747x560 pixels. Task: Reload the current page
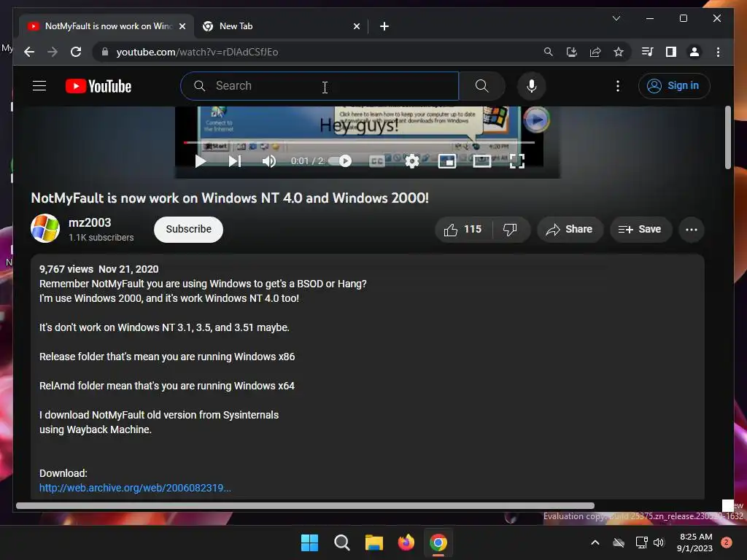coord(76,52)
